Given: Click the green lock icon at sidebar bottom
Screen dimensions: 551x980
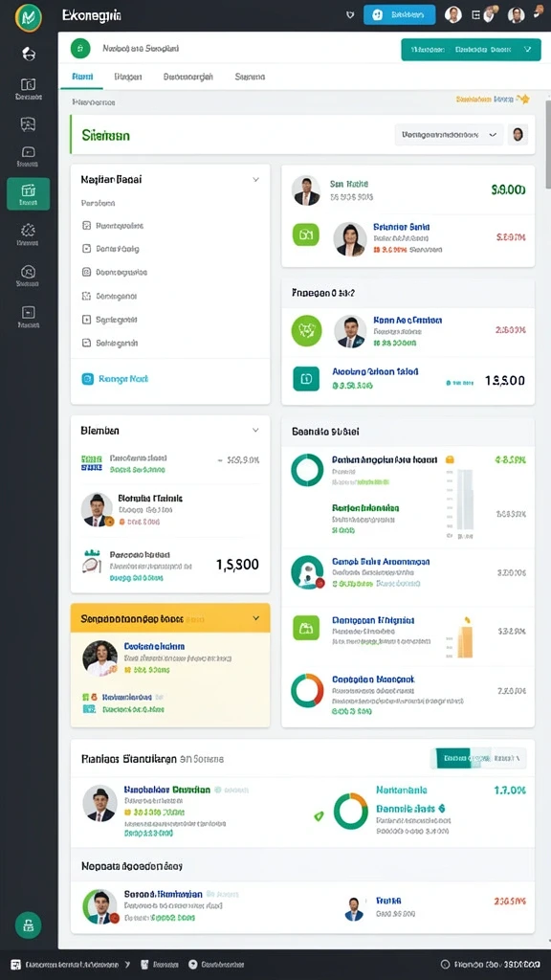Looking at the screenshot, I should [x=28, y=925].
